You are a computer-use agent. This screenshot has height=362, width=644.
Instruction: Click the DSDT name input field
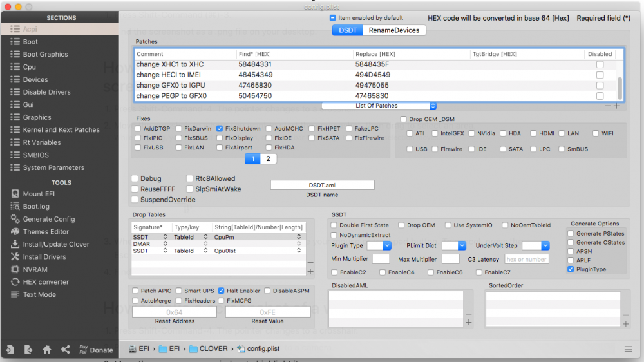pos(323,186)
